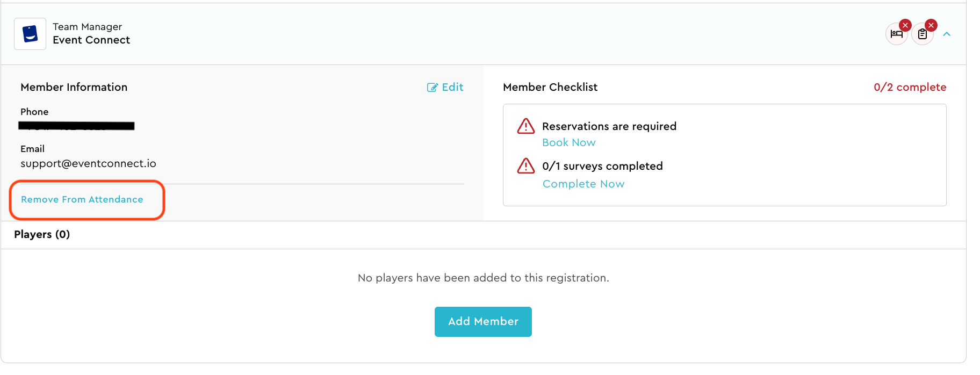Click the clipboard survey status icon
The width and height of the screenshot is (980, 375).
coord(923,34)
